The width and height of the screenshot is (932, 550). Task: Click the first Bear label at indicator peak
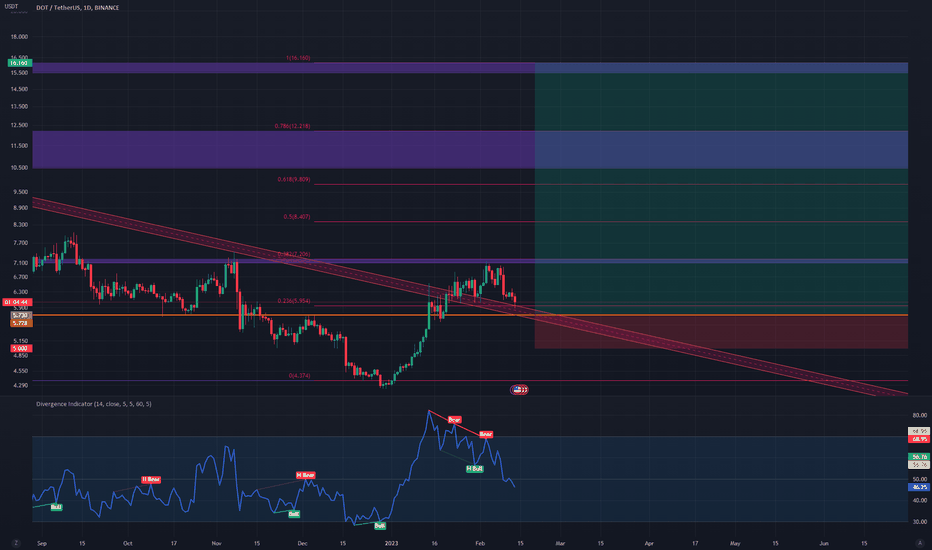point(454,420)
